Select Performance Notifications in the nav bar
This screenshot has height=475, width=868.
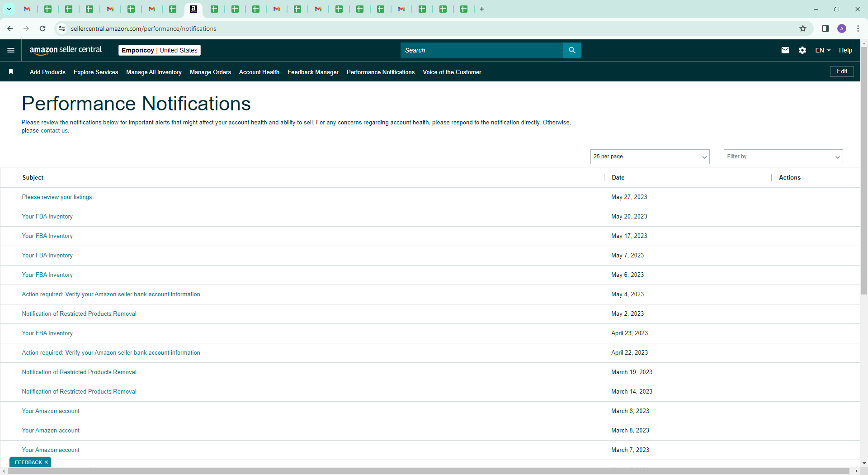tap(381, 72)
